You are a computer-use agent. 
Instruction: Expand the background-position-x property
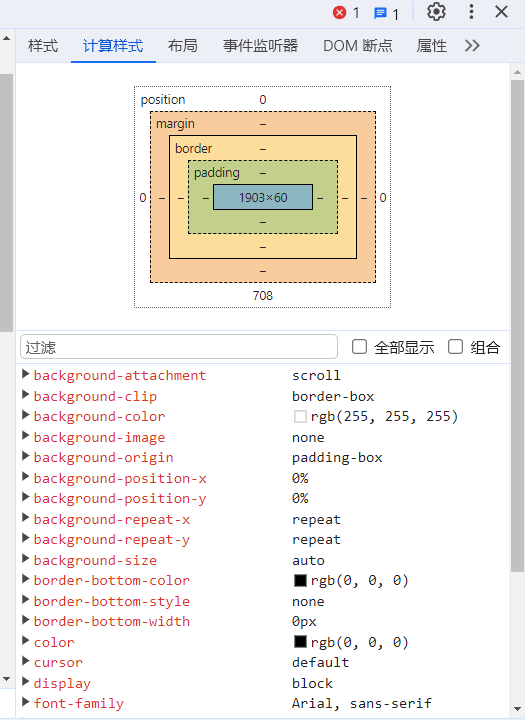pyautogui.click(x=26, y=477)
